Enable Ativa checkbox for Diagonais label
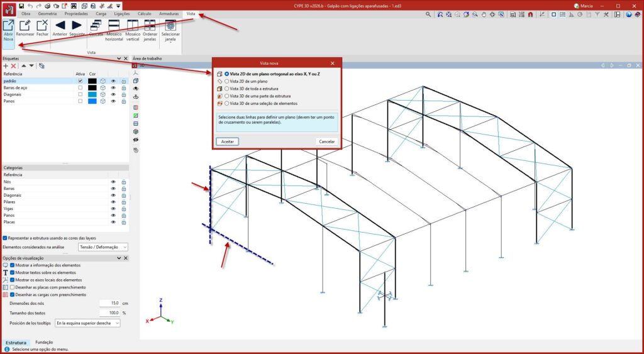644x354 pixels. coord(80,94)
